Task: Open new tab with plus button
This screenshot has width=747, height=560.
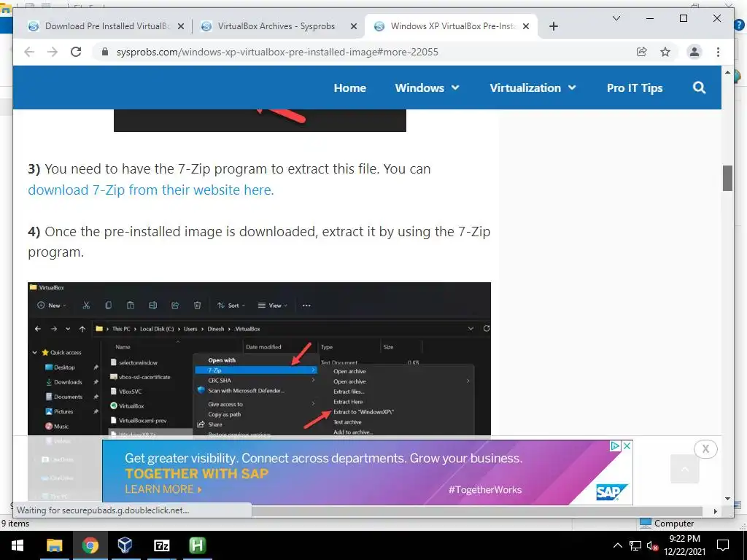Action: tap(553, 26)
